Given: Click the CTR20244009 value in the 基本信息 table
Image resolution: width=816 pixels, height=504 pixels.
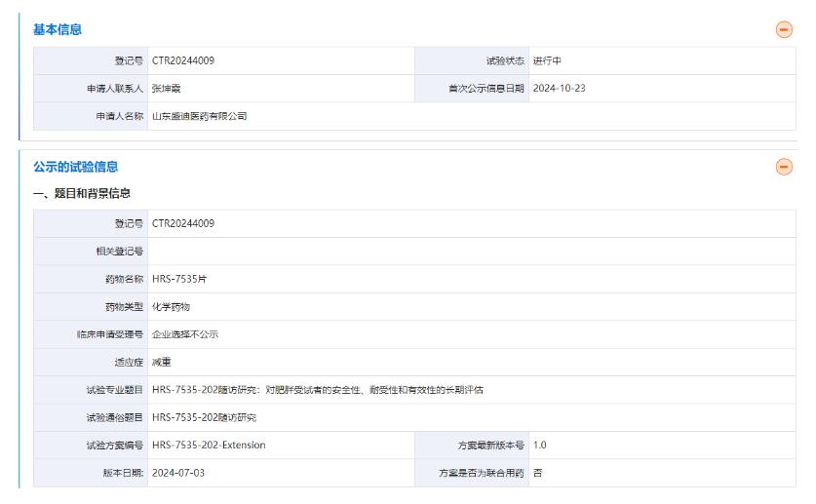Looking at the screenshot, I should 183,60.
